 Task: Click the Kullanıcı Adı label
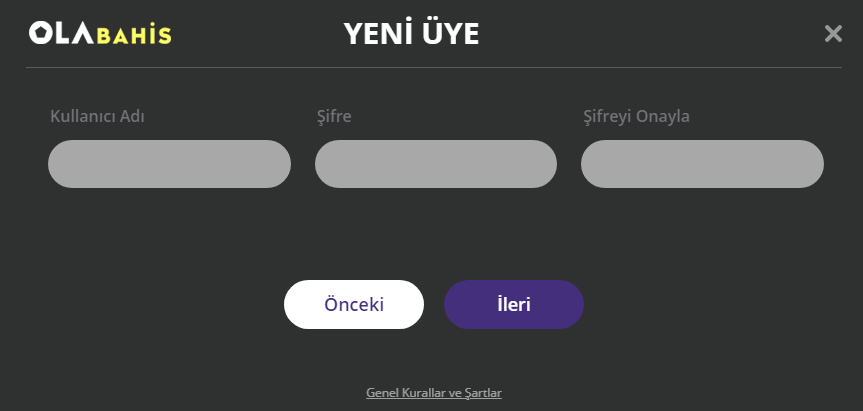97,117
